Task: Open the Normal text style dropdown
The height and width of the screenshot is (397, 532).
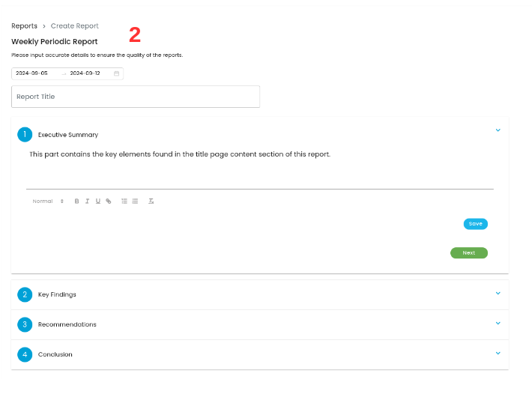Action: pos(48,201)
